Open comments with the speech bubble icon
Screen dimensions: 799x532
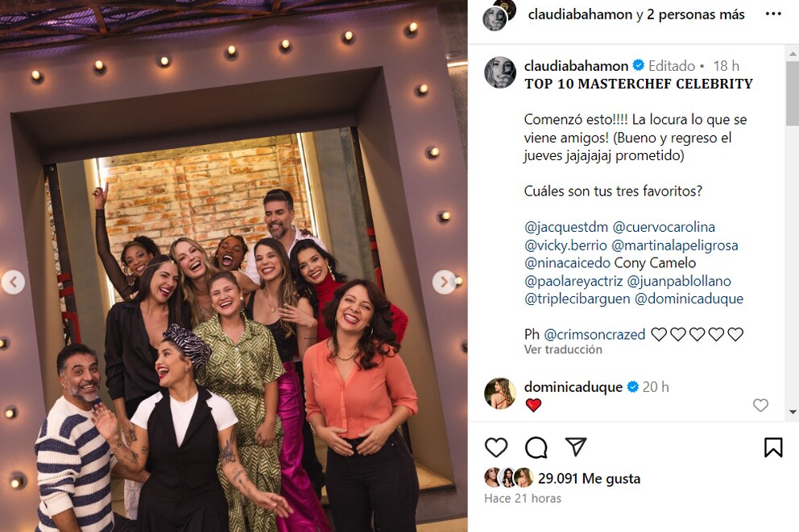pos(536,447)
